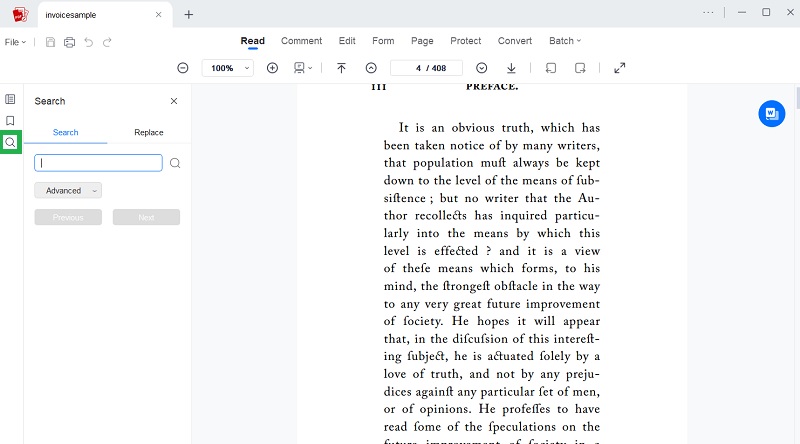
Task: Select the Search subtab in panel
Action: [65, 132]
